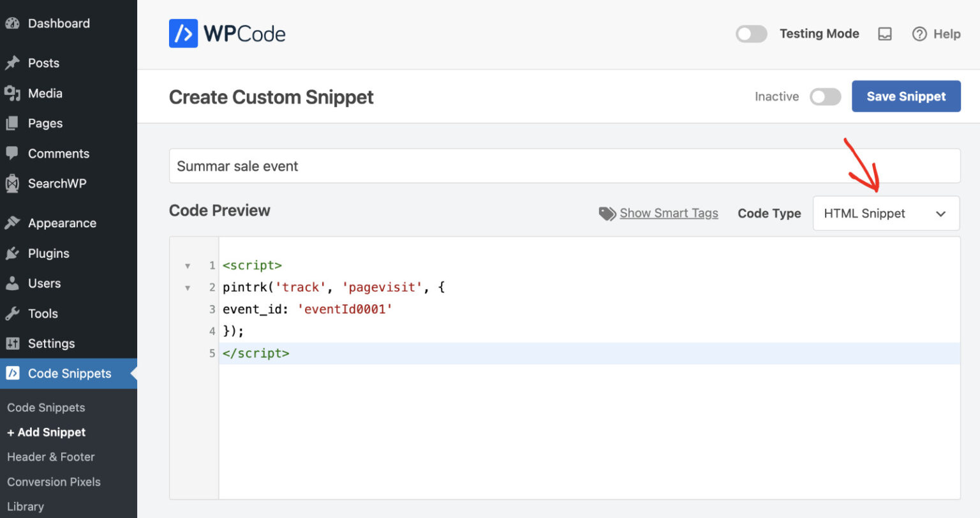Click the Show Smart Tags link

[x=668, y=213]
